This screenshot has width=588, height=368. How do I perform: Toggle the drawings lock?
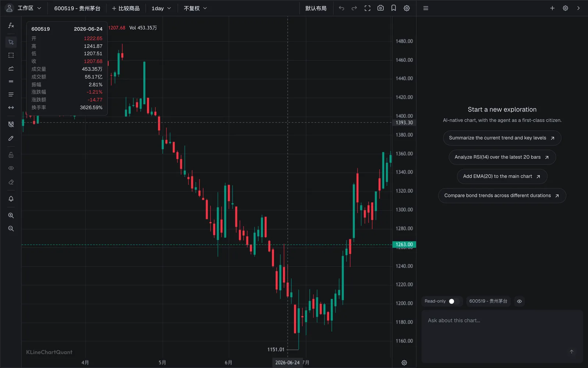(x=11, y=155)
